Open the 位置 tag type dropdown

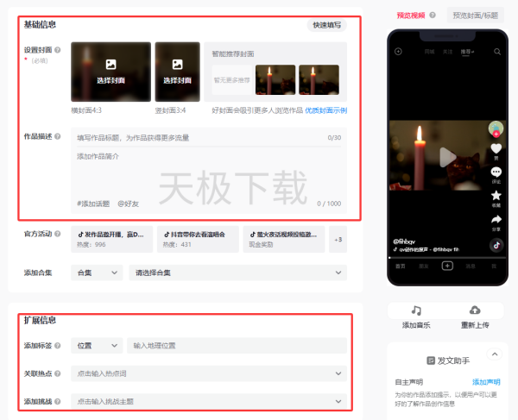pyautogui.click(x=96, y=346)
